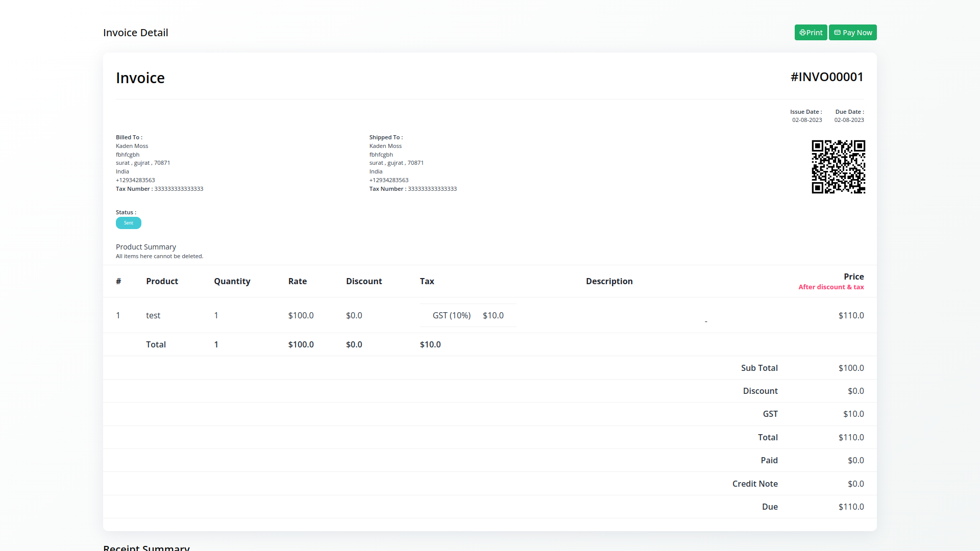980x551 pixels.
Task: Click the Description column header
Action: click(609, 281)
